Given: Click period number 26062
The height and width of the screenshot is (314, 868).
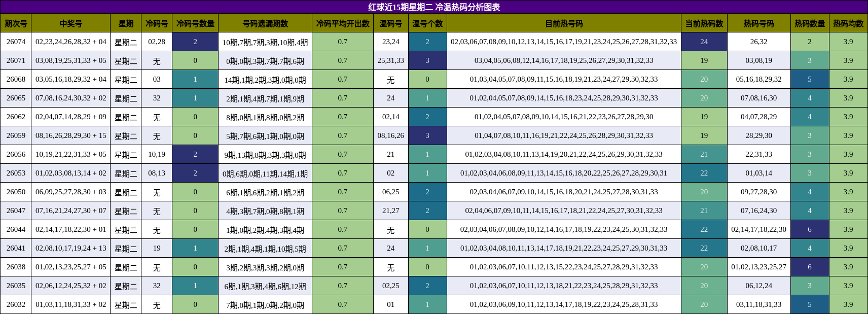Looking at the screenshot, I should [16, 117].
